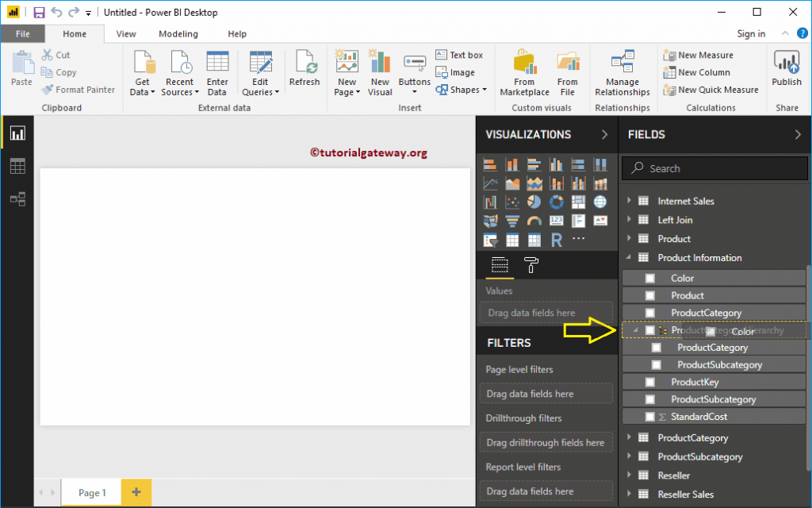Open the File menu
The image size is (812, 508).
23,33
